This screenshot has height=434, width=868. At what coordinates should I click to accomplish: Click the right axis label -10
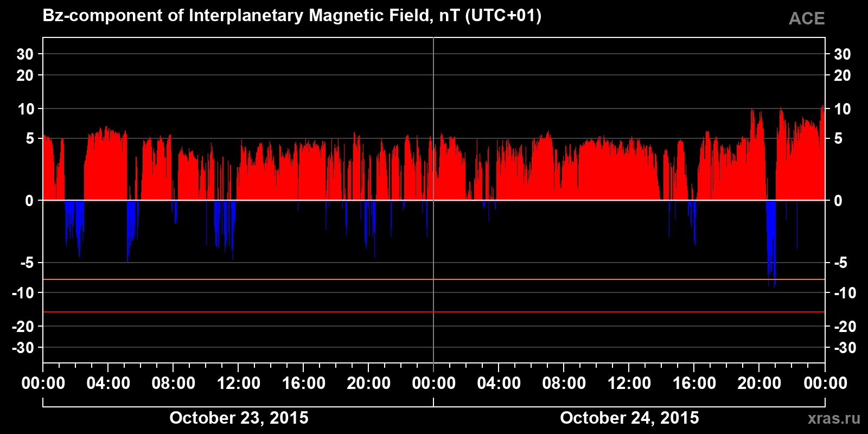click(845, 293)
